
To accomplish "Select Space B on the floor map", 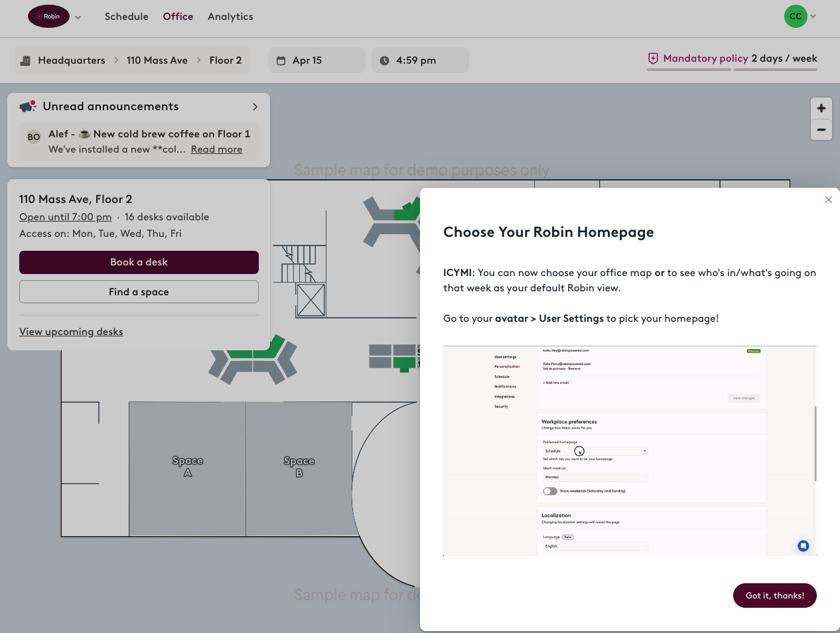I will pyautogui.click(x=299, y=468).
